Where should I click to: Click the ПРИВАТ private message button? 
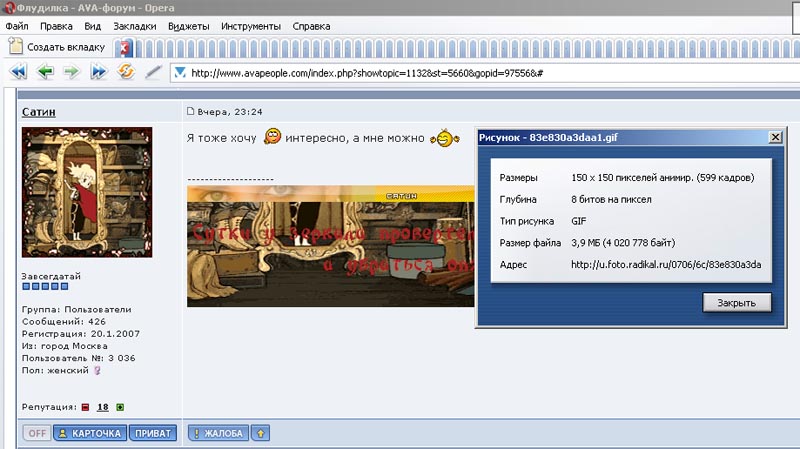(x=153, y=433)
